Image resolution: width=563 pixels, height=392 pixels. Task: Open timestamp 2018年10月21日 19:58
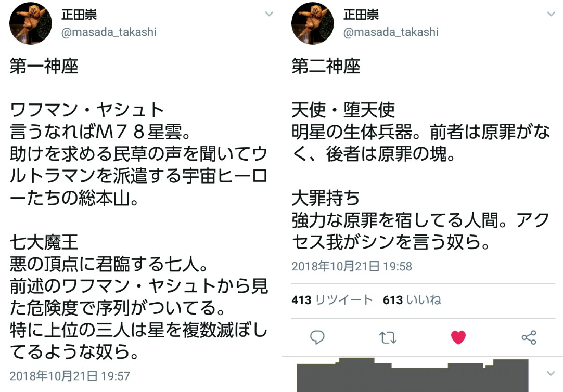pyautogui.click(x=352, y=266)
